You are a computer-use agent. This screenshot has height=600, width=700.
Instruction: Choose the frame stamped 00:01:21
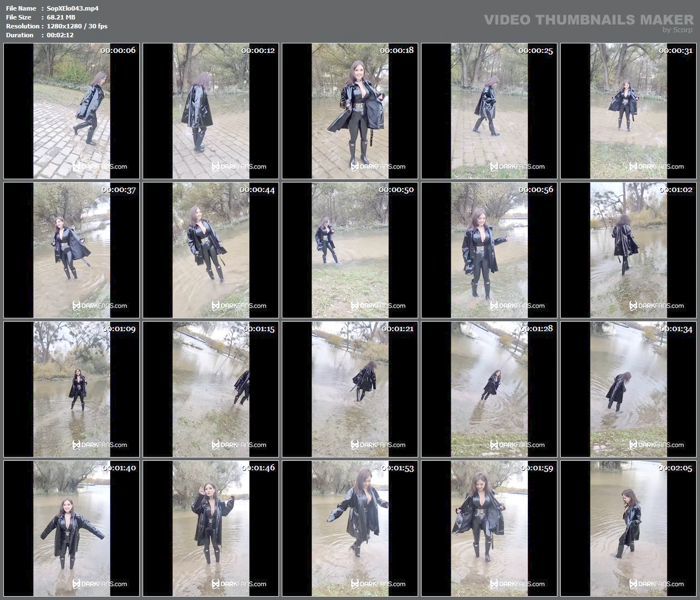click(350, 390)
